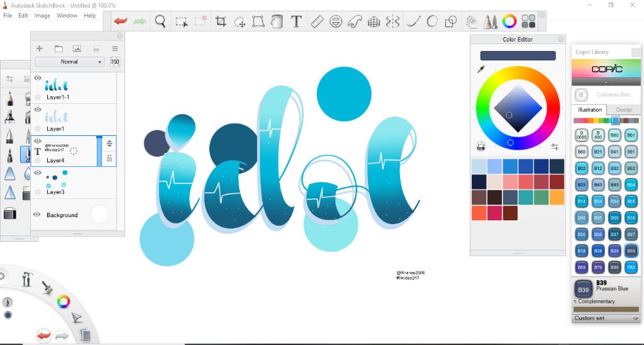Open Brush Properties sliders icon

pyautogui.click(x=9, y=79)
